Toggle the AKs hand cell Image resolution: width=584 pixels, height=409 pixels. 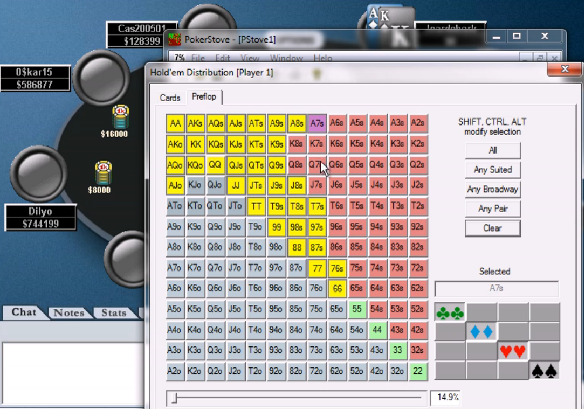196,123
